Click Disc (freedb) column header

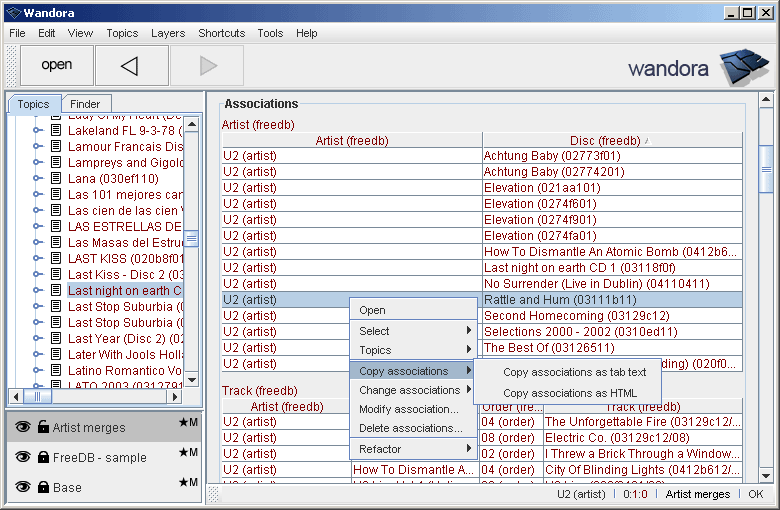click(x=612, y=141)
